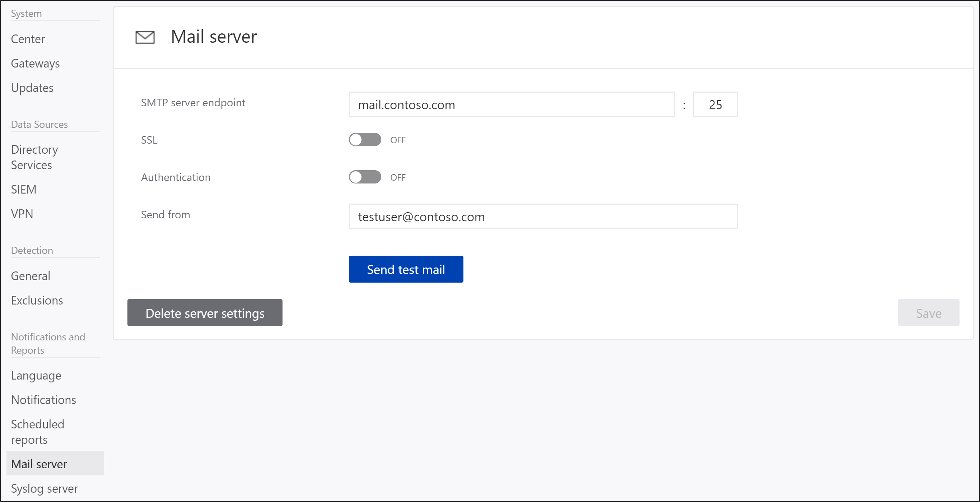Click the Mail server envelope icon
980x502 pixels.
pos(143,37)
